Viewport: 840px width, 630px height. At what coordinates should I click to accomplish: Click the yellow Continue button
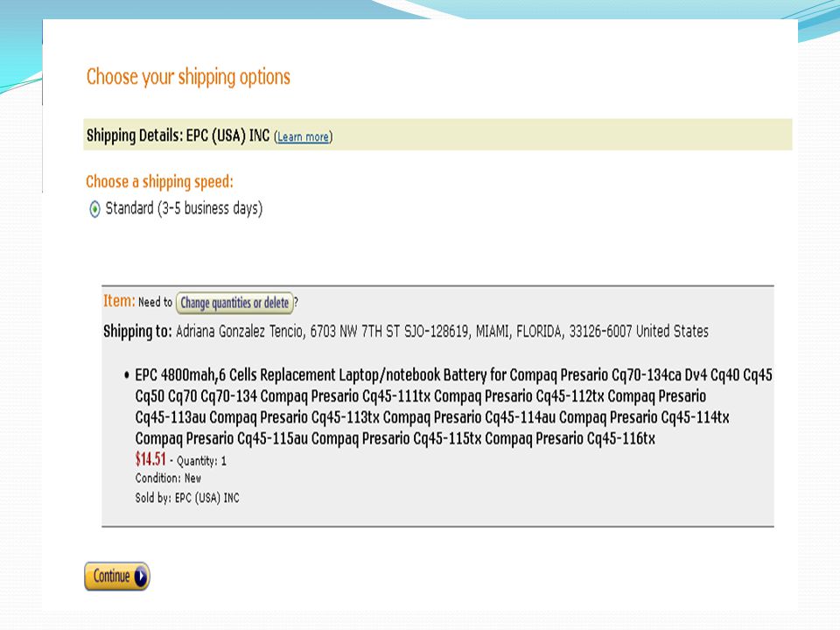coord(116,577)
